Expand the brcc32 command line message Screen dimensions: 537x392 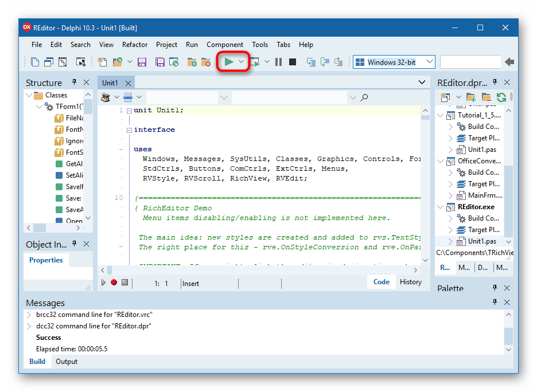(x=29, y=315)
